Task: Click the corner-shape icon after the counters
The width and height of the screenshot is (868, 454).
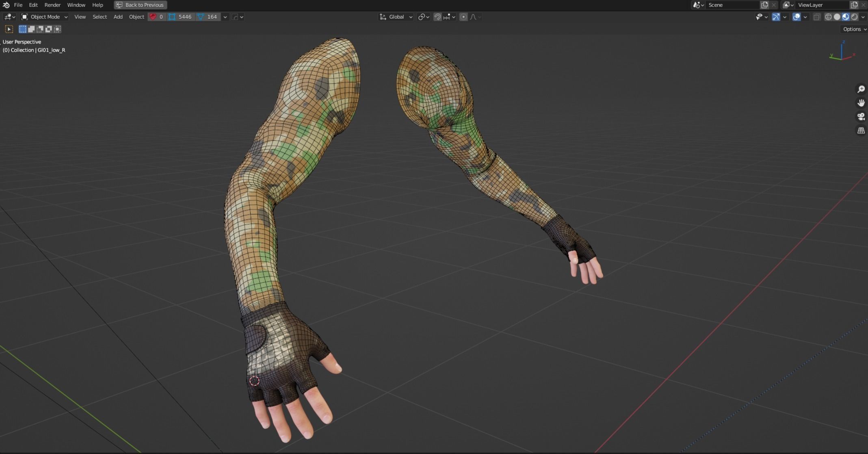Action: pos(235,17)
